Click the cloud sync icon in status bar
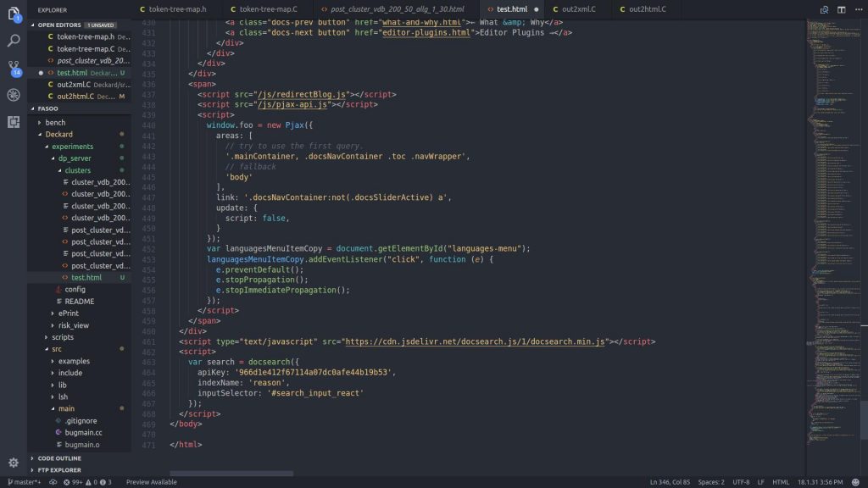 [53, 482]
